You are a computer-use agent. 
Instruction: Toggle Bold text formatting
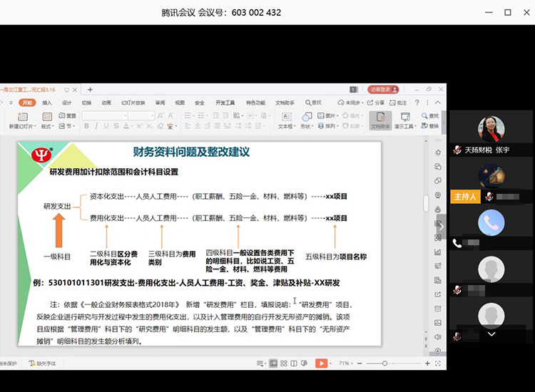pyautogui.click(x=86, y=126)
